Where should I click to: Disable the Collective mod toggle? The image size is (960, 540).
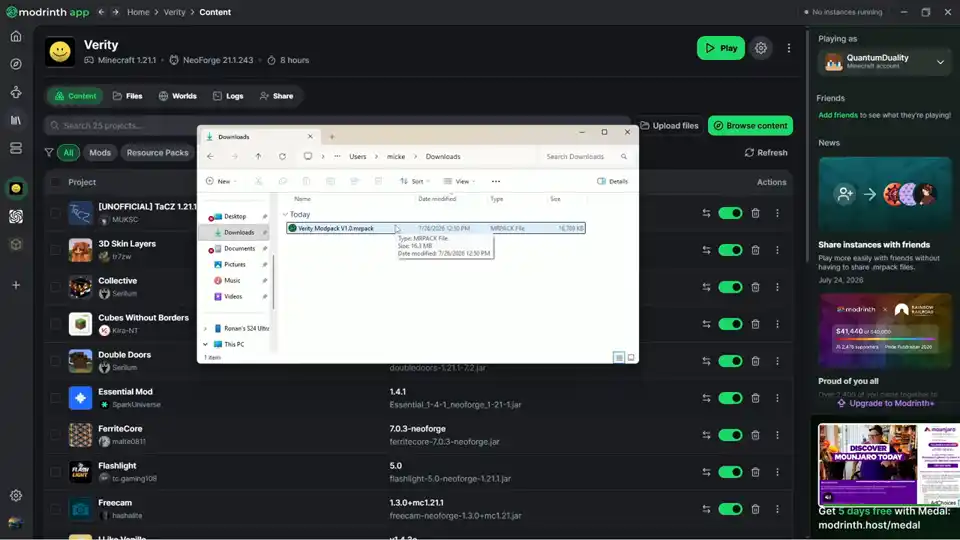[x=730, y=287]
